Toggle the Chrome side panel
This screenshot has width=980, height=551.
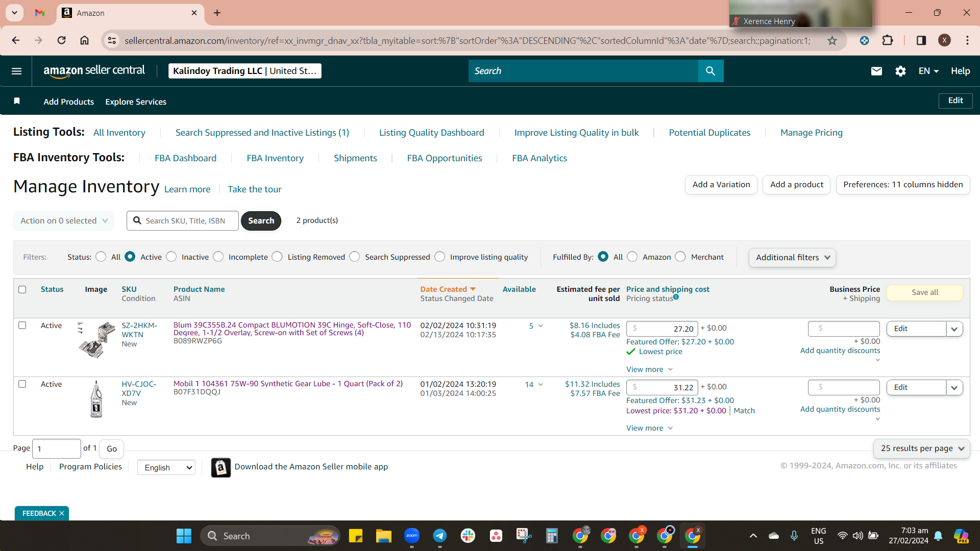point(921,40)
